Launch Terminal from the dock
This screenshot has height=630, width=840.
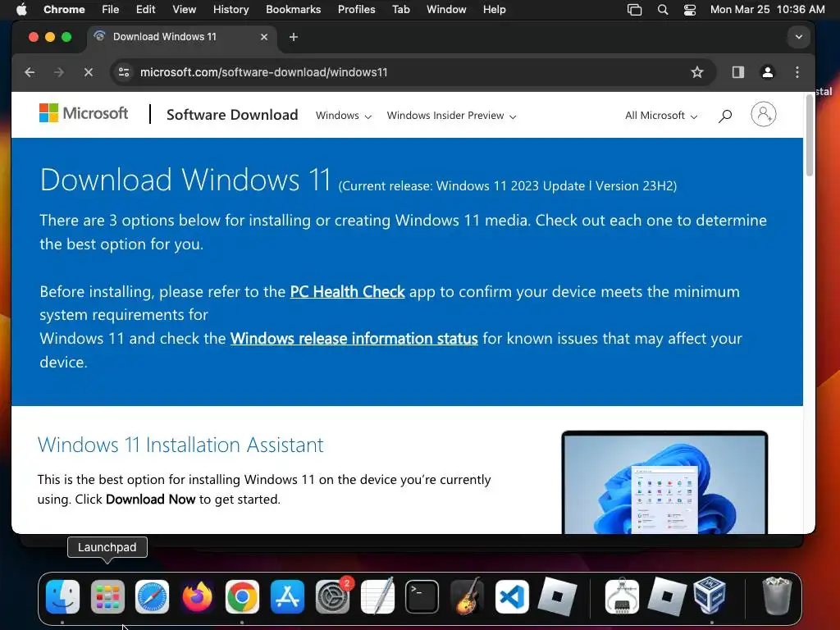422,596
